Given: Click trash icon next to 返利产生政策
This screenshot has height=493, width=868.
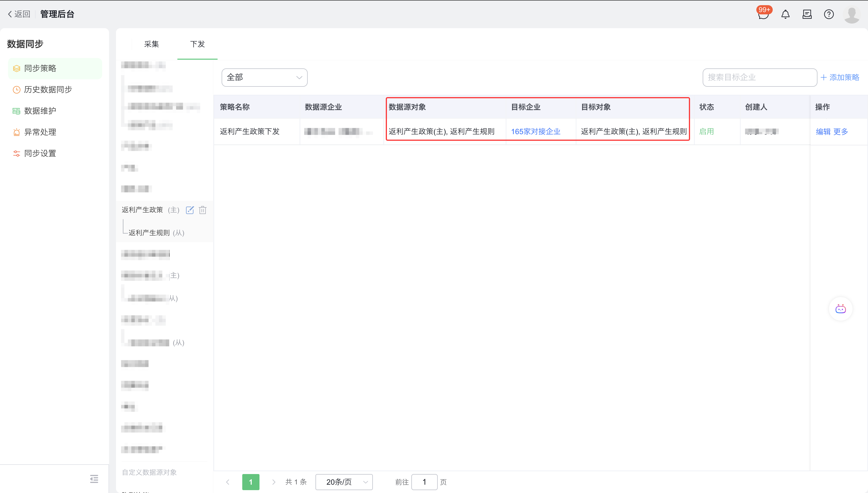Looking at the screenshot, I should (203, 210).
